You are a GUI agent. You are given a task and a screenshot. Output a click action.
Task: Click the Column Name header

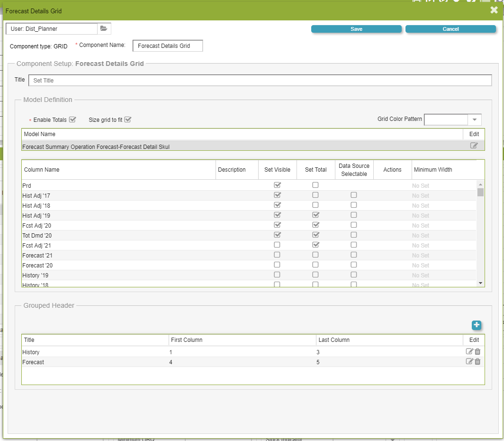pos(42,170)
